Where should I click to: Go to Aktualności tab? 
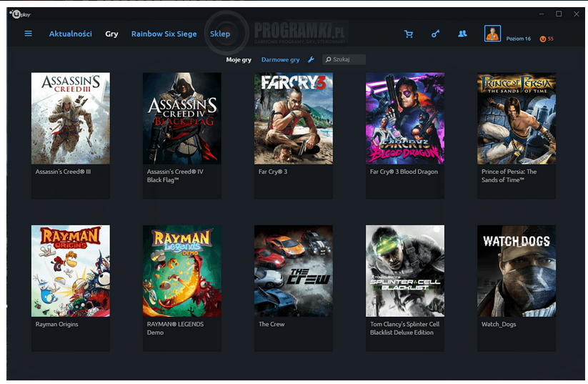[71, 34]
